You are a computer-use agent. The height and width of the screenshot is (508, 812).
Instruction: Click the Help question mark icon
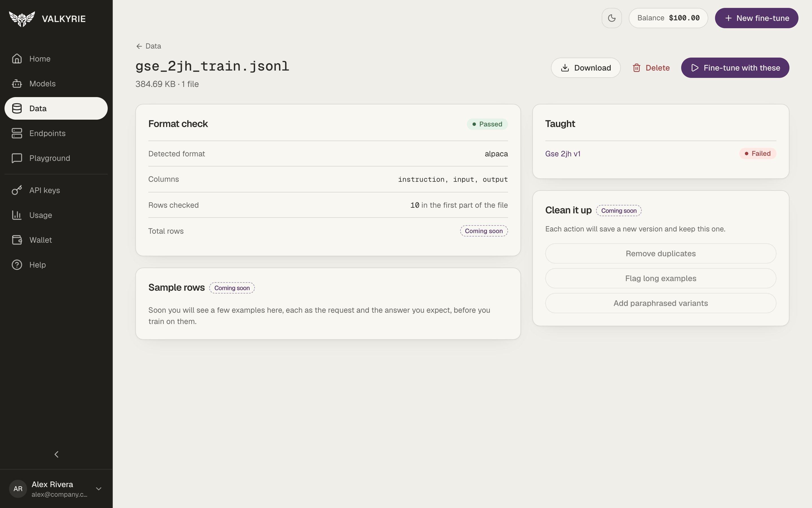pyautogui.click(x=17, y=265)
